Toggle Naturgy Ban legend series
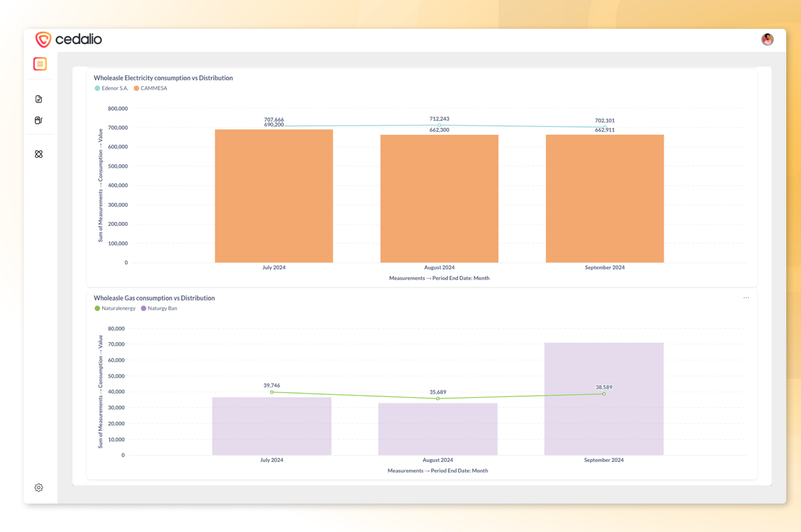 point(159,309)
